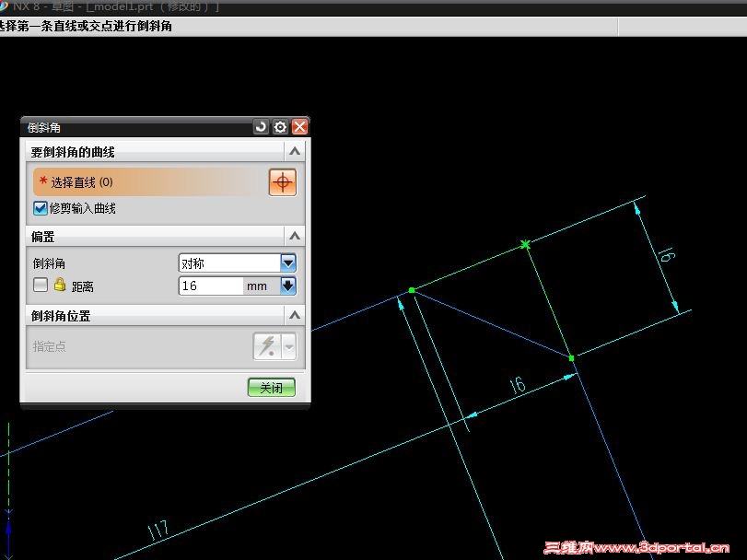Click the green endpoint at chamfer's lower end
Image resolution: width=747 pixels, height=560 pixels.
(572, 357)
